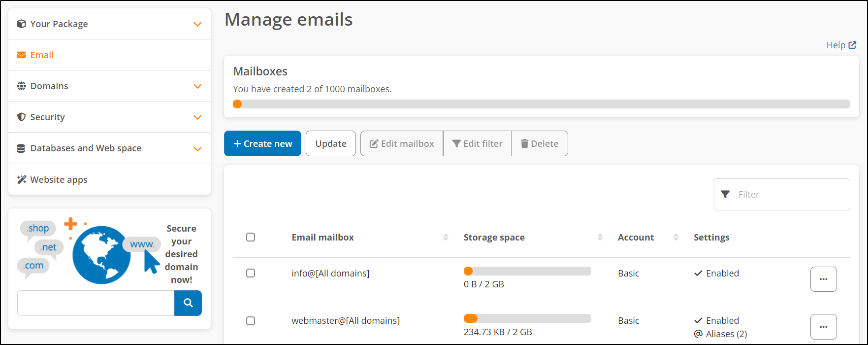This screenshot has width=868, height=345.
Task: Open the Help link
Action: pos(841,44)
